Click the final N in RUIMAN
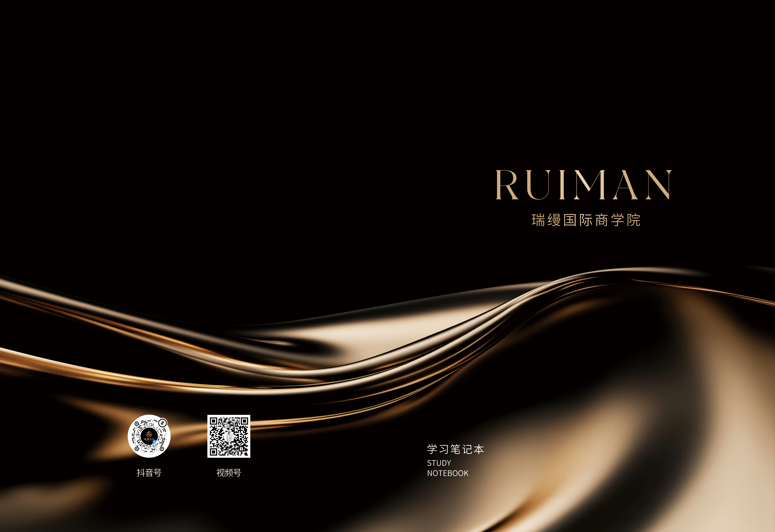Image resolution: width=775 pixels, height=532 pixels. pos(659,184)
